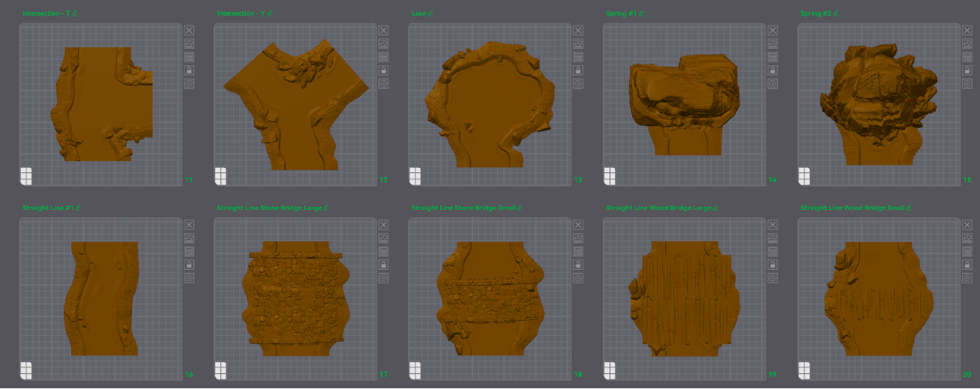Click the Spring #1 plate name
The width and height of the screenshot is (980, 389).
[621, 13]
